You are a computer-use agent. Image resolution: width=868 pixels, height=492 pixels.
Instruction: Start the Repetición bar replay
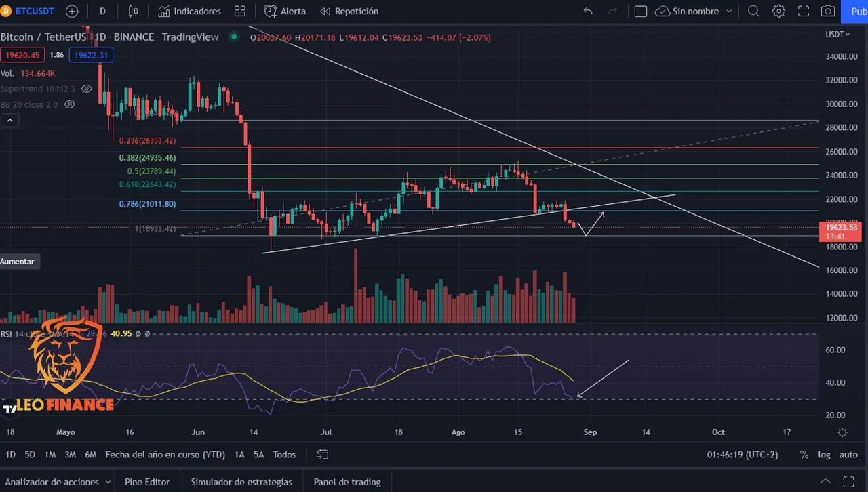point(349,12)
